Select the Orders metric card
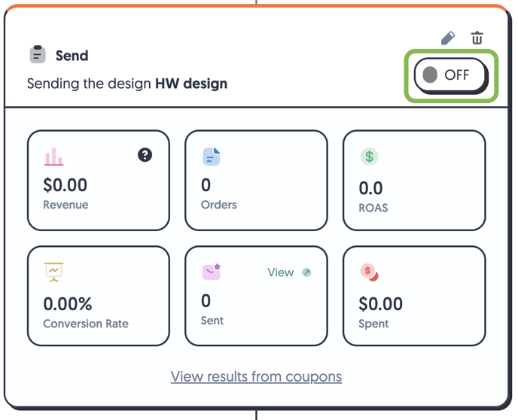This screenshot has height=420, width=518. point(256,181)
